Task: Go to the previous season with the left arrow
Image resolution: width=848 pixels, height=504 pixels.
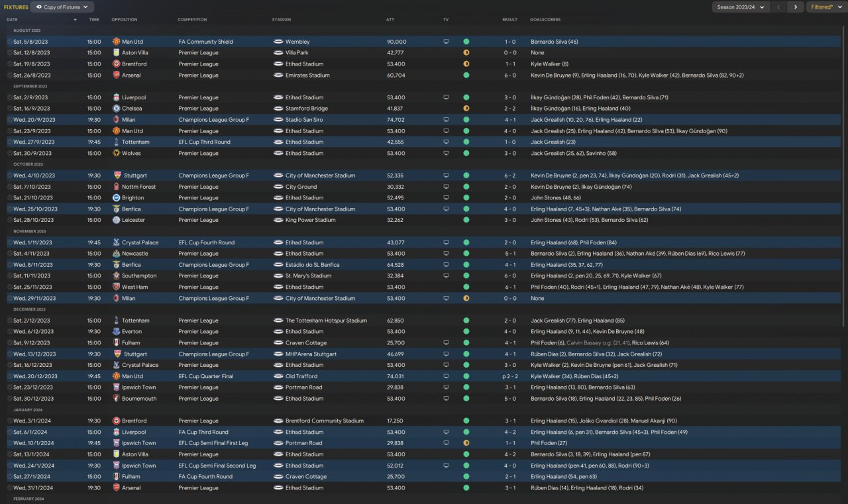Action: click(x=779, y=7)
